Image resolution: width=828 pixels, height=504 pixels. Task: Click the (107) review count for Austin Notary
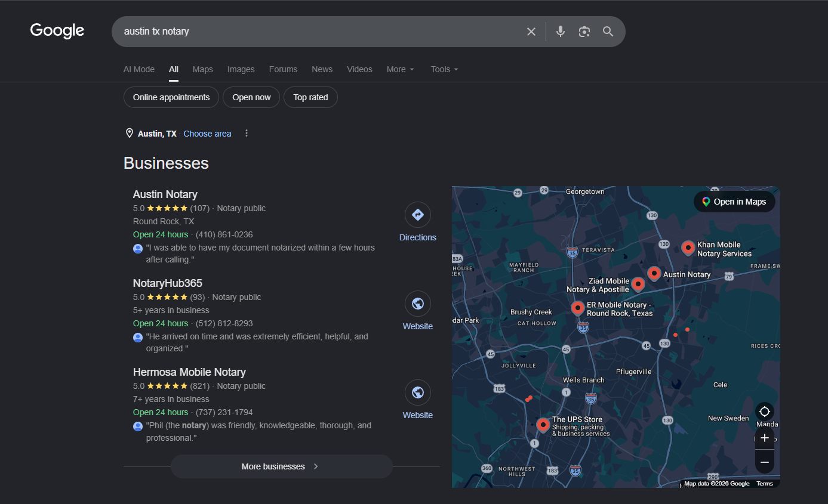pos(199,208)
